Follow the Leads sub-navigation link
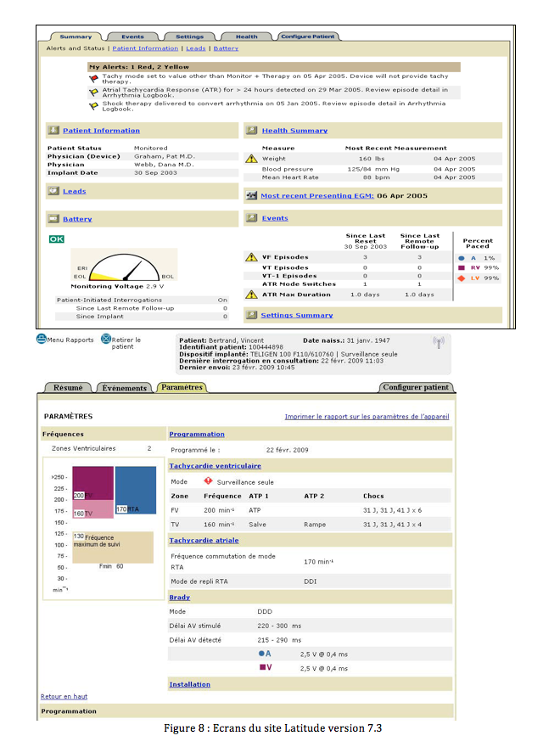This screenshot has width=560, height=747. coord(196,48)
